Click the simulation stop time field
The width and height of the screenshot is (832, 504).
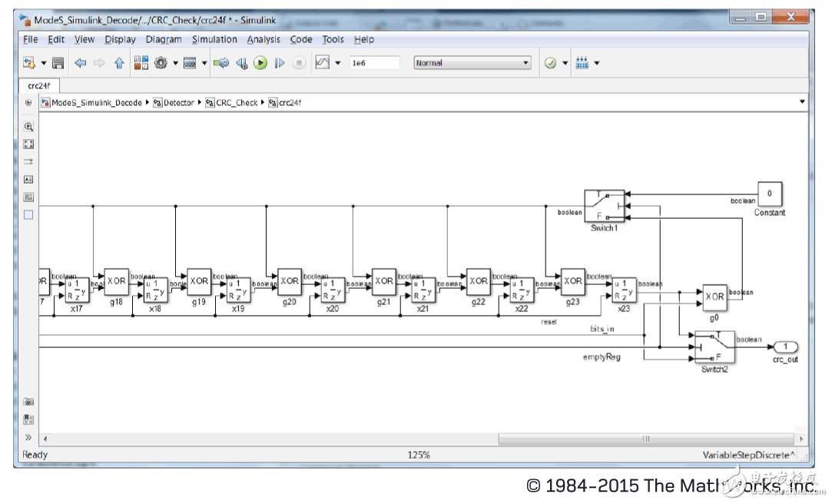(x=374, y=64)
